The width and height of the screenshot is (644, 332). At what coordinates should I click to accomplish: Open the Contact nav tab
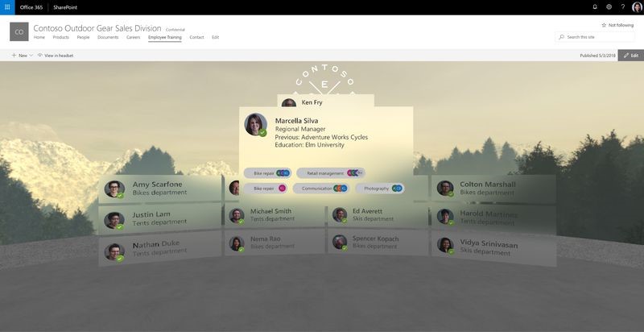click(196, 37)
